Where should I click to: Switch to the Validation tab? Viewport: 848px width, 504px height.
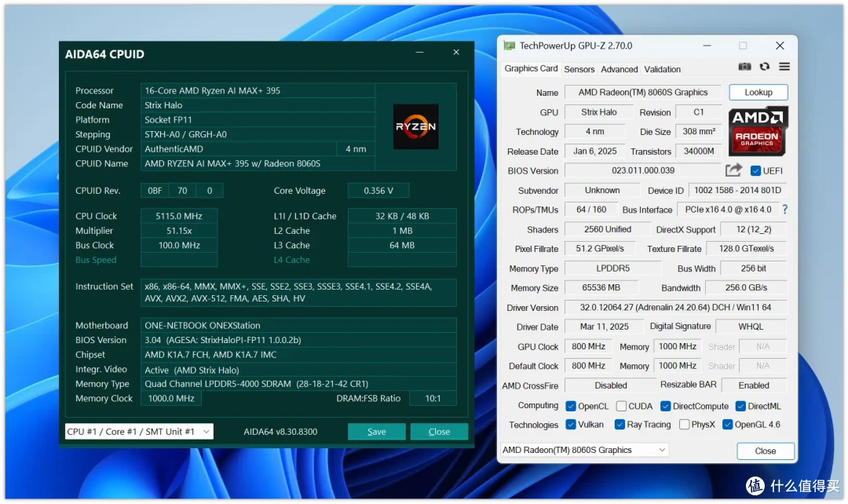tap(663, 69)
